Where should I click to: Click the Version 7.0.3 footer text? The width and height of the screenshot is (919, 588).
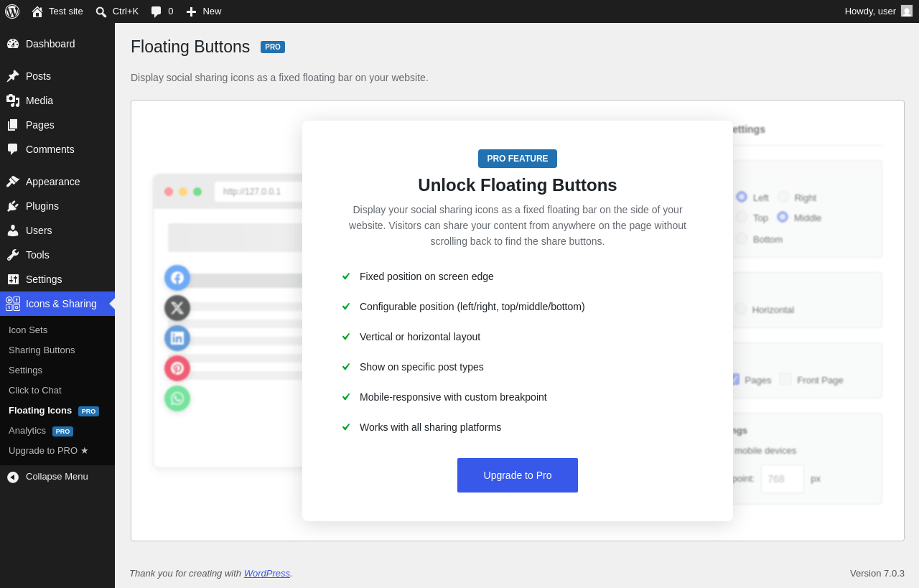point(877,573)
